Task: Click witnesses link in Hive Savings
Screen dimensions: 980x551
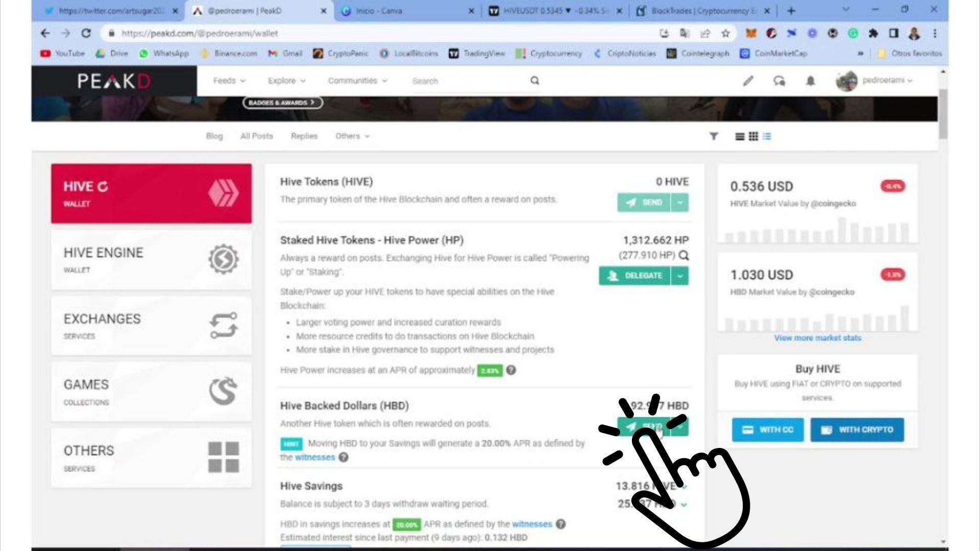Action: point(532,524)
